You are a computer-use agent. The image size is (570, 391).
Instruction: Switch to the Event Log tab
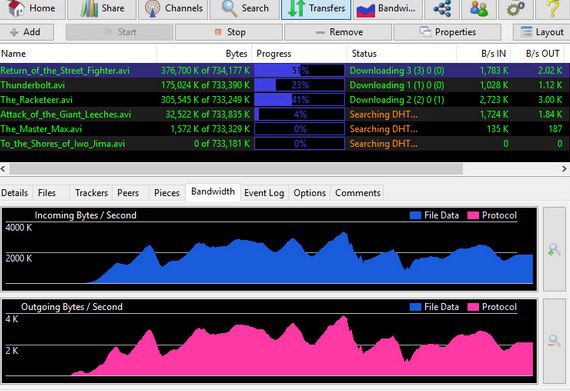[x=264, y=193]
